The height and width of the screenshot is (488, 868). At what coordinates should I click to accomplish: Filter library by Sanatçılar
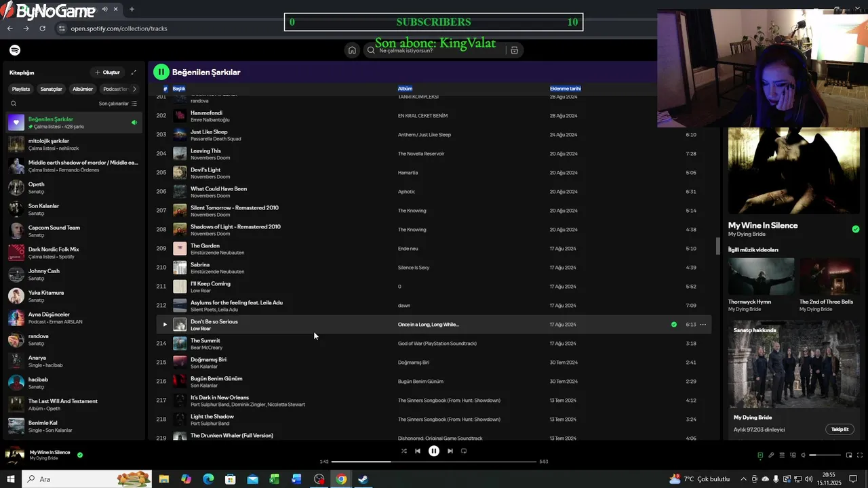[51, 89]
